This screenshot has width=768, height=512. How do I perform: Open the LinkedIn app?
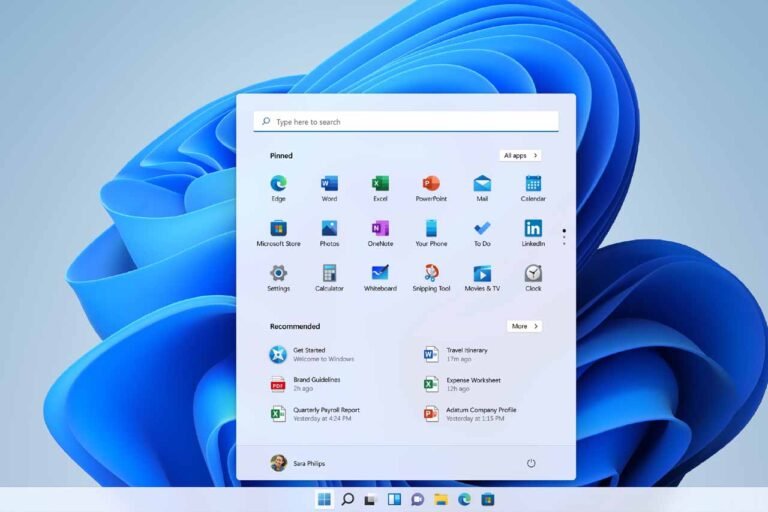click(x=533, y=233)
